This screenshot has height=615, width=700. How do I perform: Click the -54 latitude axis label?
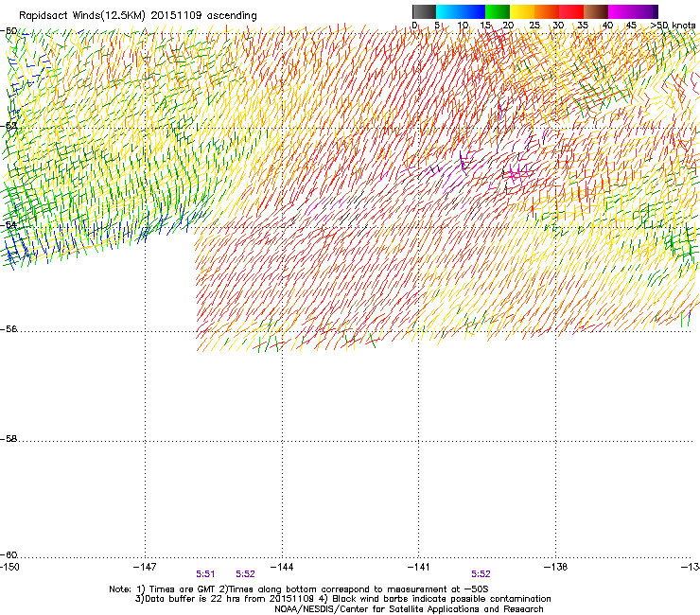click(x=9, y=224)
